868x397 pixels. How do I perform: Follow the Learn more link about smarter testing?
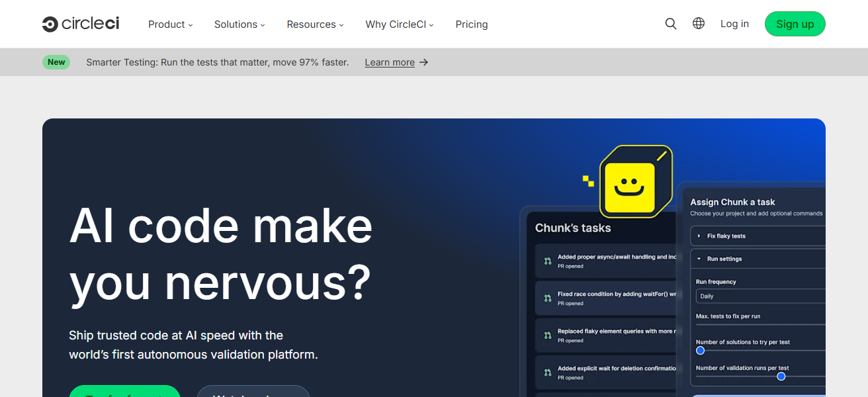(390, 62)
